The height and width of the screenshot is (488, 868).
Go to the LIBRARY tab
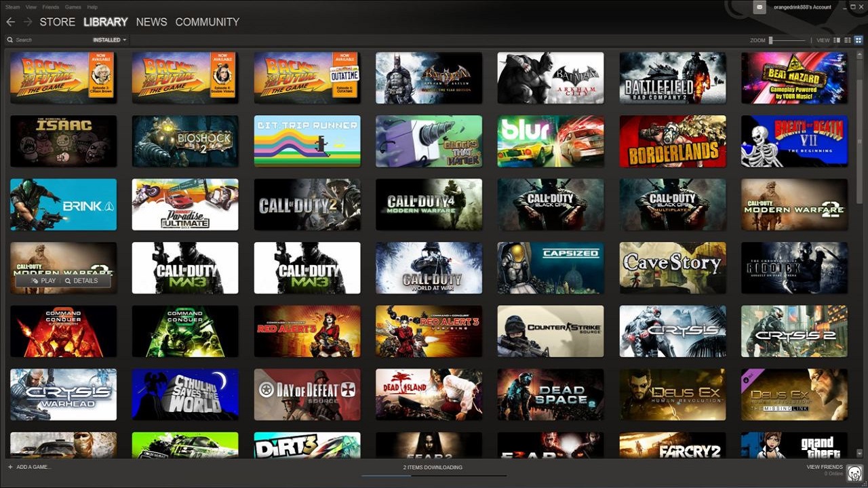(106, 22)
